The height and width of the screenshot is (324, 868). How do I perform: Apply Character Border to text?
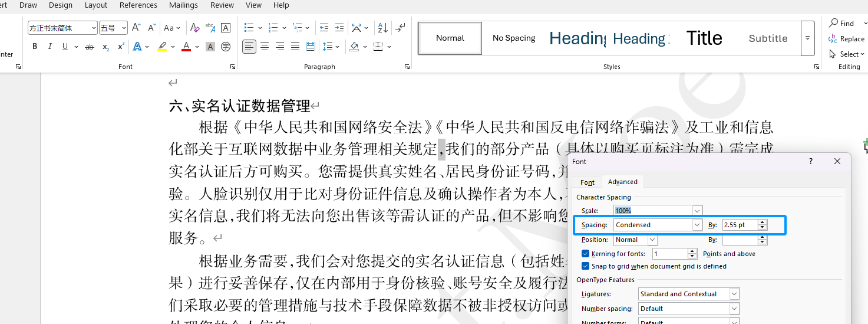tap(225, 28)
